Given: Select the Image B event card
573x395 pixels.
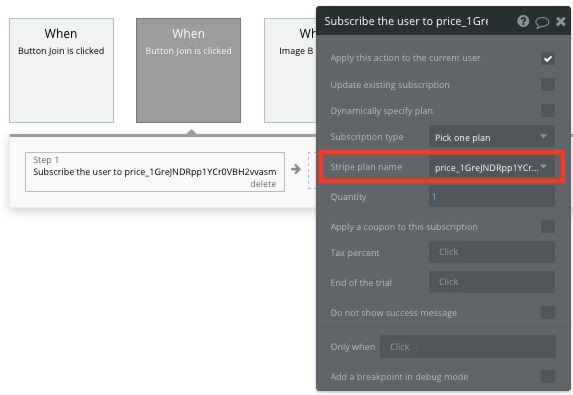Looking at the screenshot, I should pos(290,71).
